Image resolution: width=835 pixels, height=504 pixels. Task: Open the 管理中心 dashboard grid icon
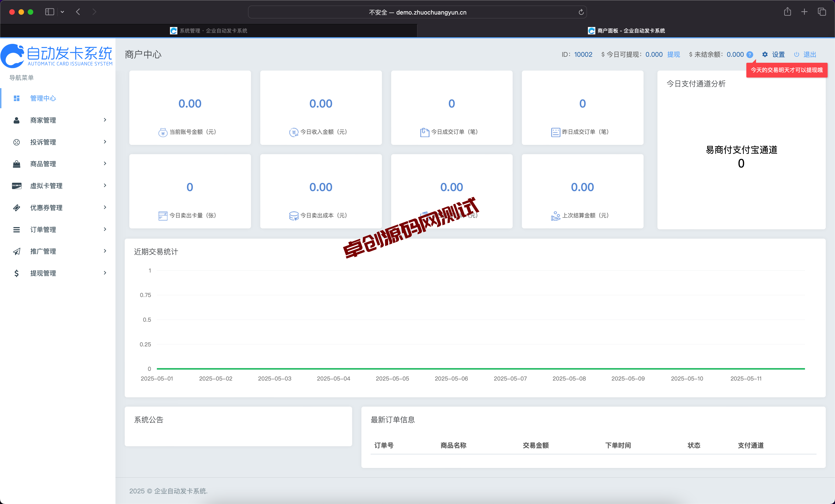tap(17, 98)
